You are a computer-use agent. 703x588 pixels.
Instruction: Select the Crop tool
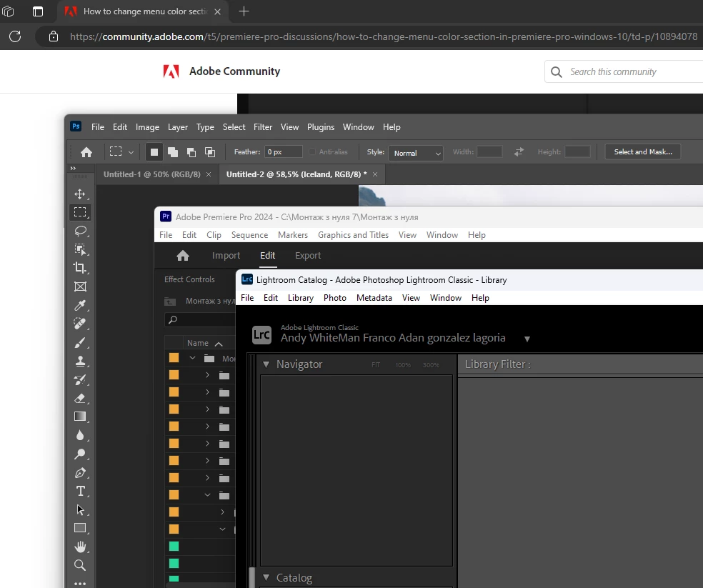(x=80, y=268)
